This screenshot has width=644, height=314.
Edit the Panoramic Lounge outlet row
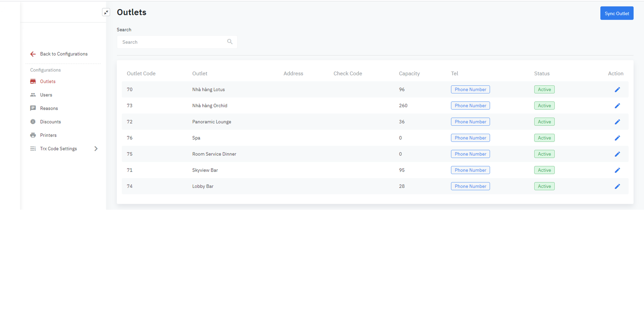pos(617,122)
